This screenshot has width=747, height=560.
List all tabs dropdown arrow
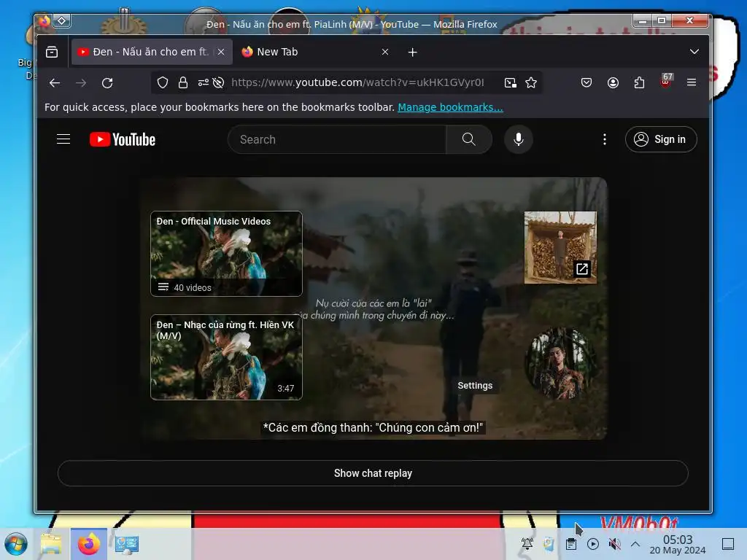[x=694, y=52]
